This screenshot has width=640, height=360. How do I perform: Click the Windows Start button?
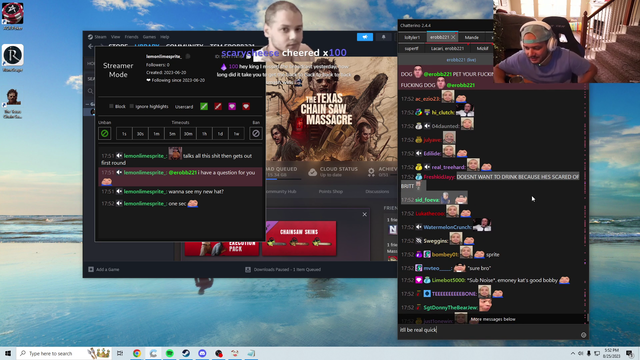(x=8, y=353)
